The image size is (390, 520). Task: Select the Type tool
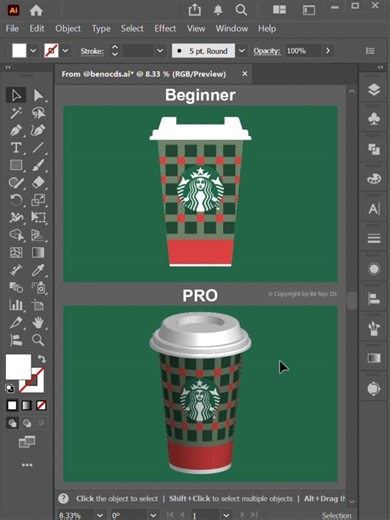coord(16,148)
